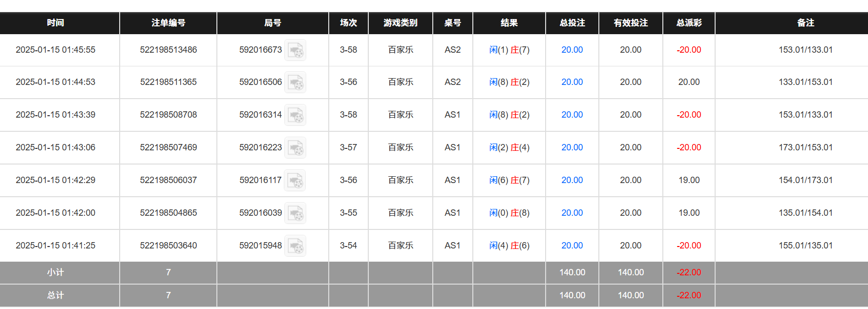
Task: Click the 游戏类别 column header
Action: [x=400, y=23]
